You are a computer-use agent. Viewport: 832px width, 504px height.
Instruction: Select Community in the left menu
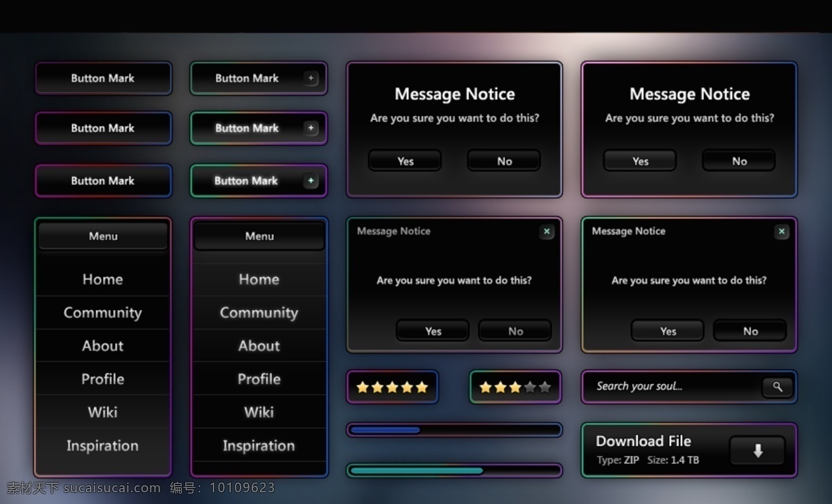click(103, 313)
